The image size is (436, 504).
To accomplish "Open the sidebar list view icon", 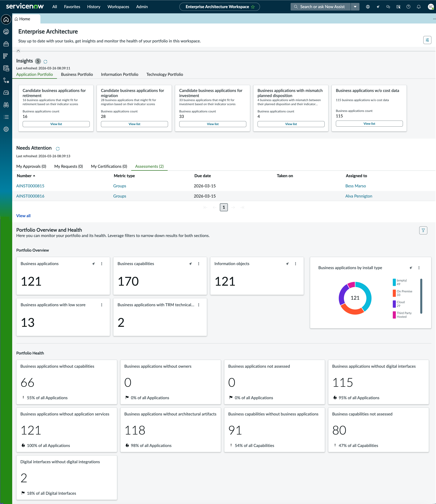I will [6, 117].
